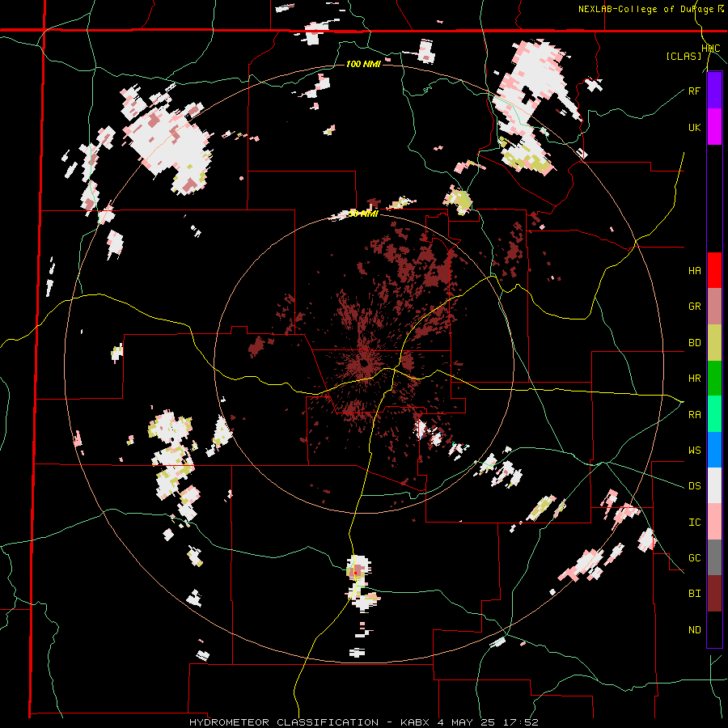Screen dimensions: 728x728
Task: Click the dark red BI legend swatch
Action: [714, 594]
